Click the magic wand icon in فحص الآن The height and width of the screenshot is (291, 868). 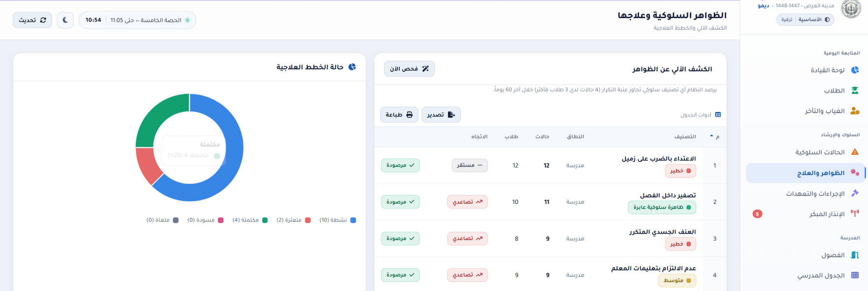[425, 69]
